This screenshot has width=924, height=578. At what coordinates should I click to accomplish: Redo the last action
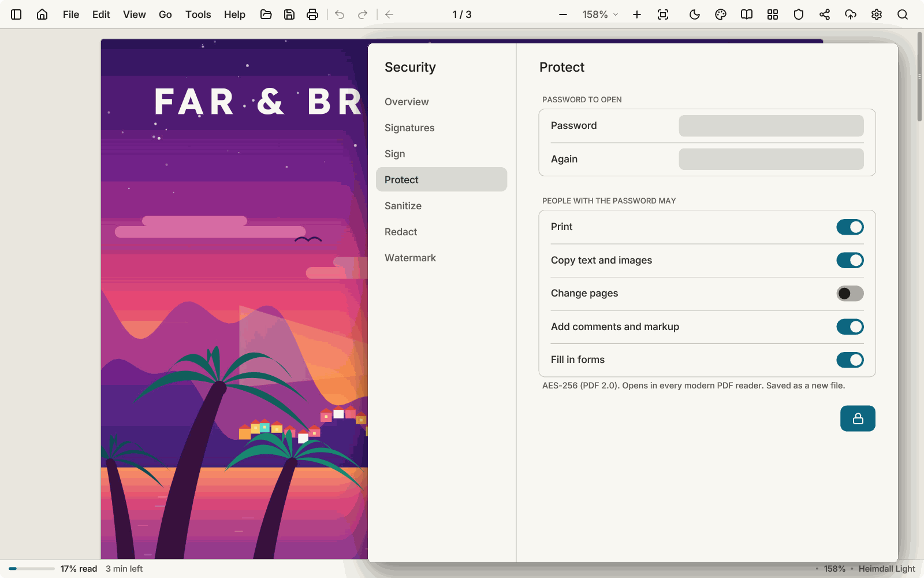click(x=363, y=14)
